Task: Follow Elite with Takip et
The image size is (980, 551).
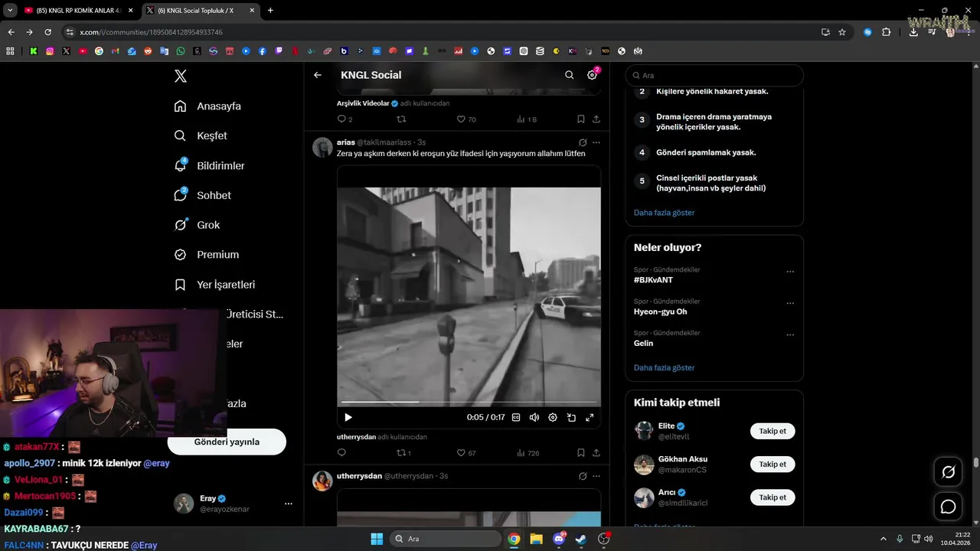Action: (x=773, y=431)
